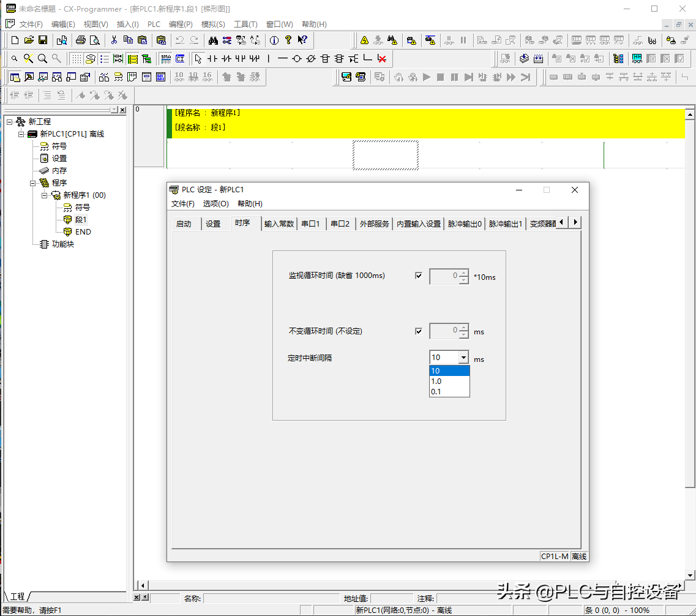696x616 pixels.
Task: Select the END item in project tree
Action: point(83,232)
